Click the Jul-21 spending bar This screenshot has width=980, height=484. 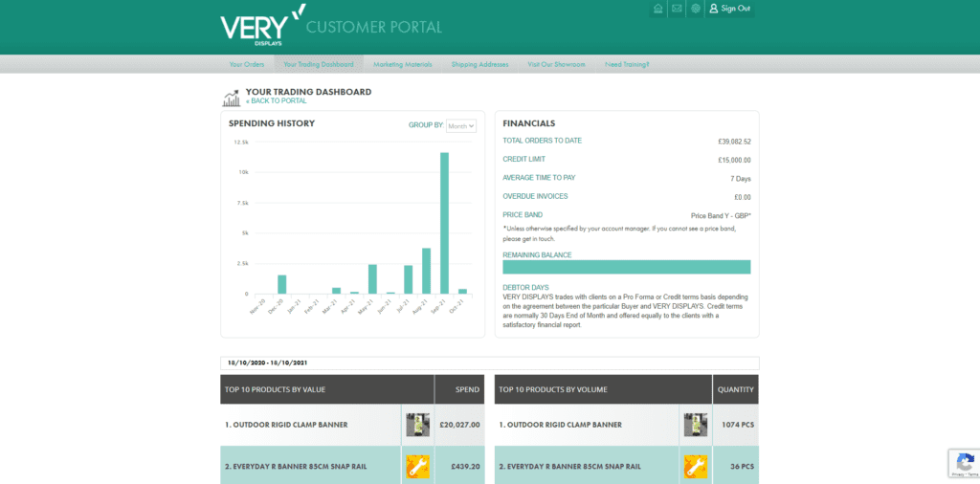(x=408, y=279)
